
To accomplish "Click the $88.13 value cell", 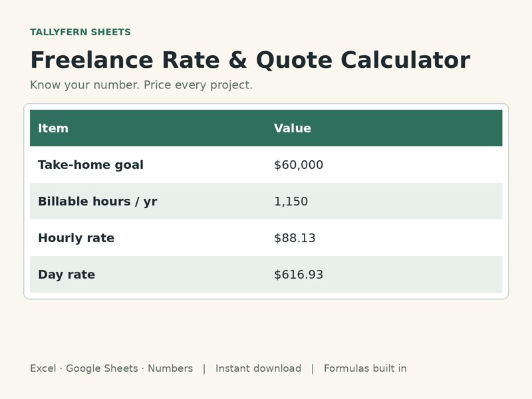I will tap(295, 238).
